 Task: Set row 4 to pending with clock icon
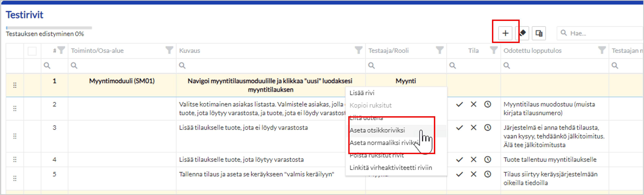487,159
